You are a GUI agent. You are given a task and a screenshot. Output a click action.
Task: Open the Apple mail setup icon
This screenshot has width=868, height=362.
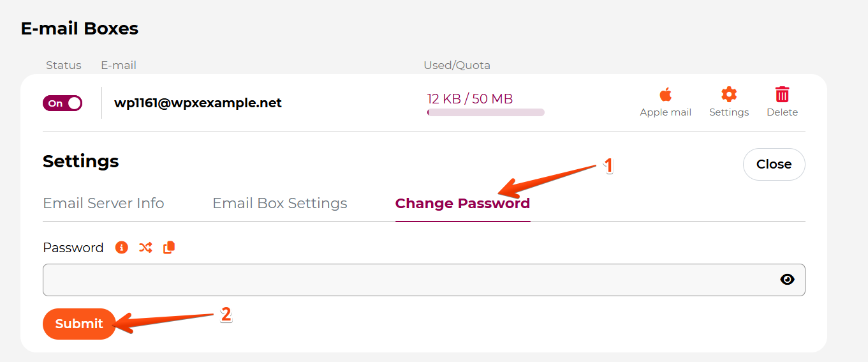tap(665, 95)
